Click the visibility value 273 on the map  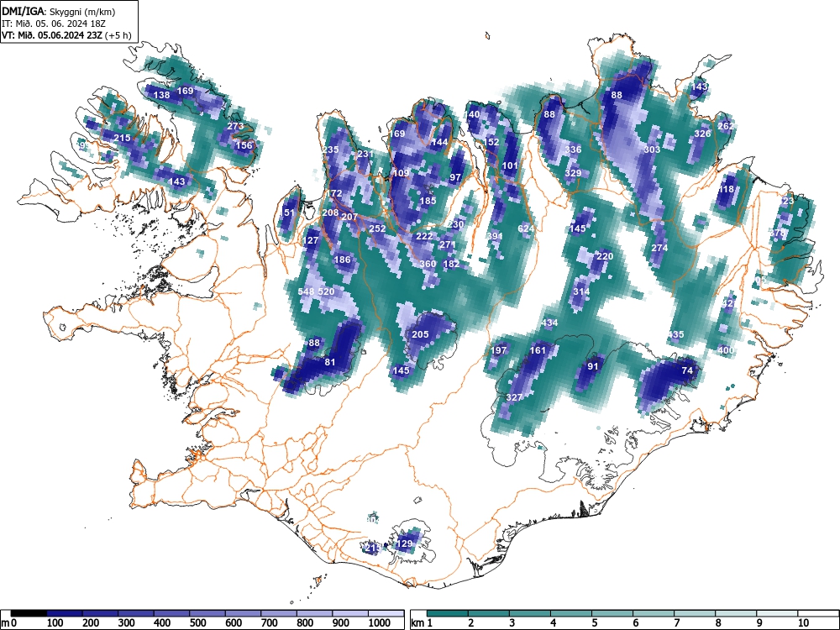point(235,126)
